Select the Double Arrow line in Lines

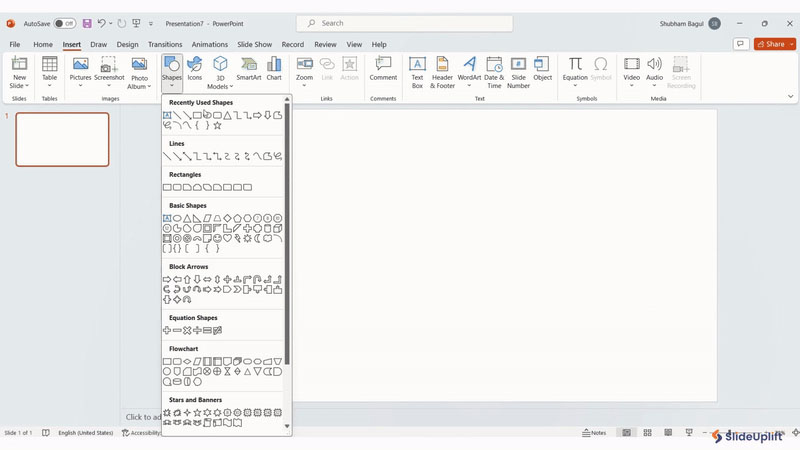pyautogui.click(x=187, y=156)
